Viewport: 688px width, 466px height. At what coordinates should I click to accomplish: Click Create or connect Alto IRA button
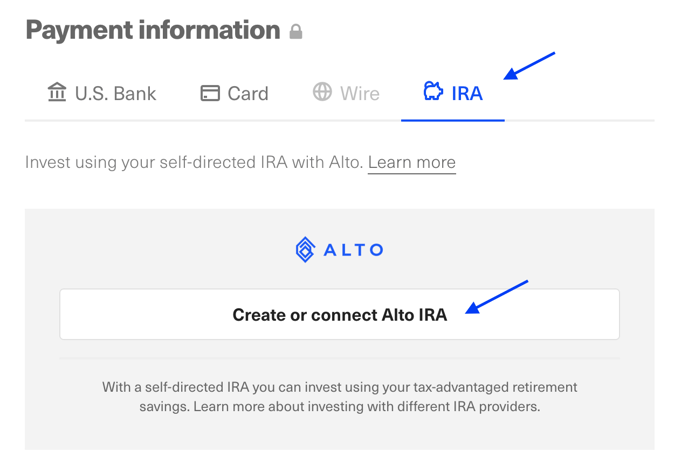coord(340,314)
